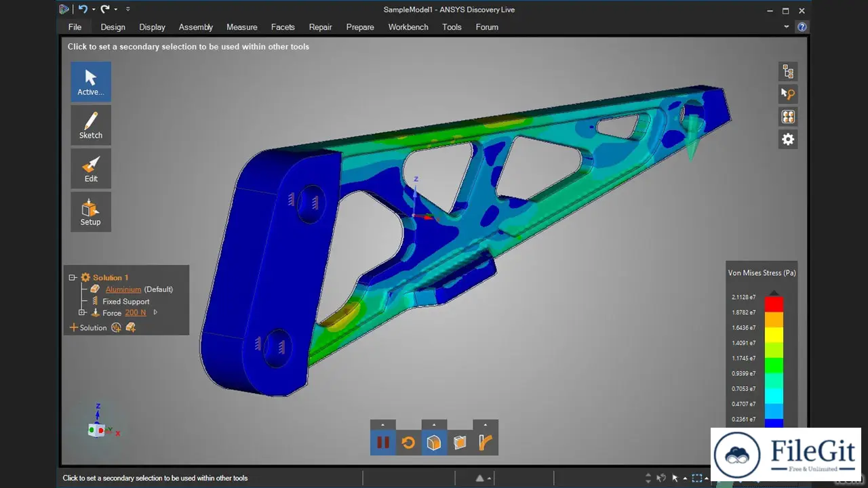
Task: Open the undo history dropdown arrow
Action: click(x=94, y=9)
